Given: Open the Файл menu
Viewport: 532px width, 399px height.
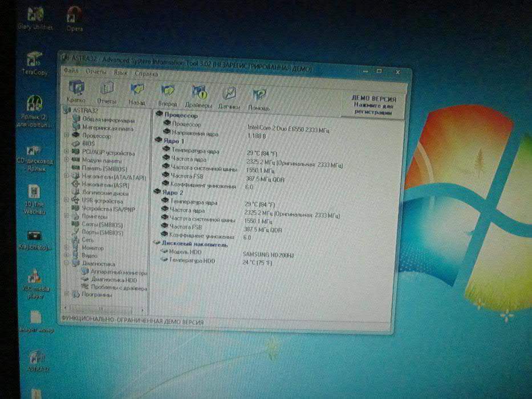Looking at the screenshot, I should pos(71,71).
